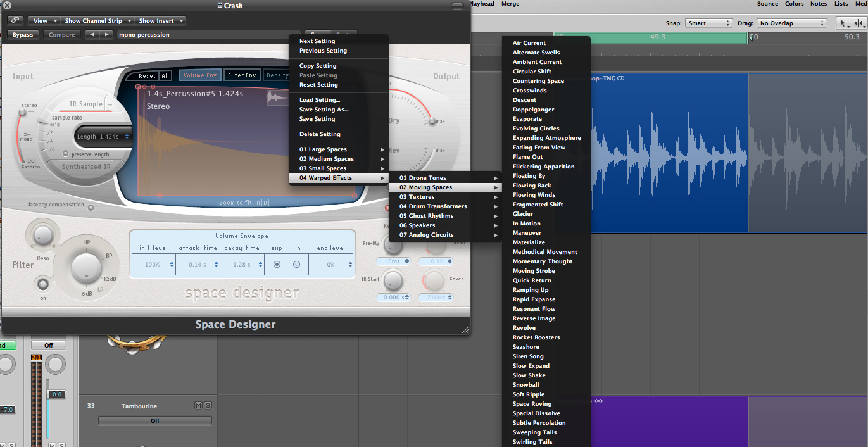Screen dimensions: 868x447
Task: Click the link chain icon in Crash window
Action: (16, 20)
